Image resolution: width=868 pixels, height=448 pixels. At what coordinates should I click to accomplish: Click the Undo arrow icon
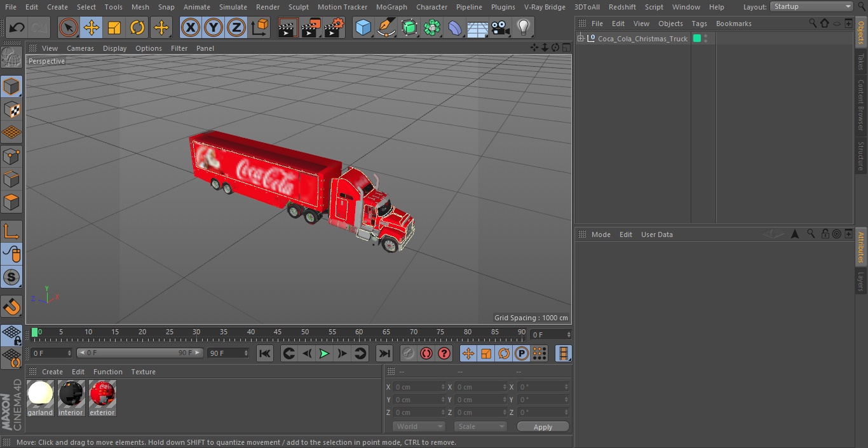(x=17, y=27)
